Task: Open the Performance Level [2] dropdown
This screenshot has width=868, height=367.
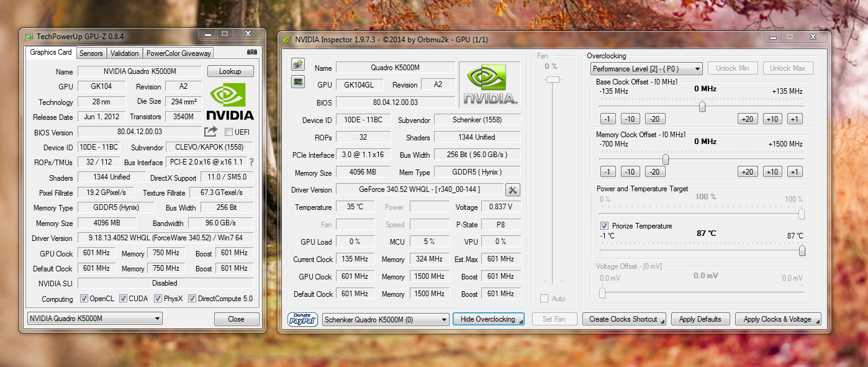Action: [646, 68]
